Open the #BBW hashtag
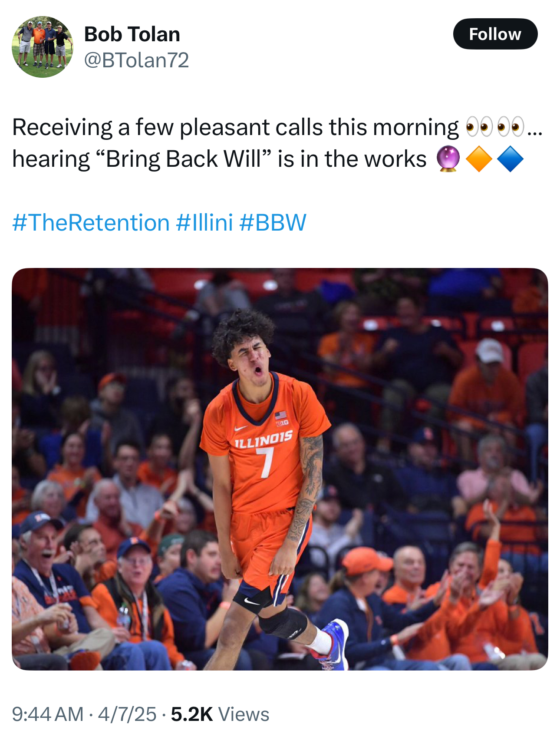This screenshot has width=560, height=740. [x=273, y=223]
